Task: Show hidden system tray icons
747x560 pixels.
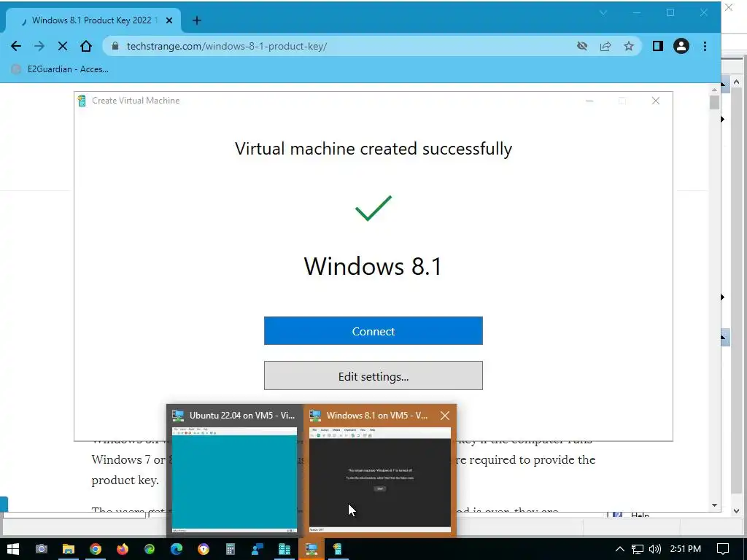Action: coord(620,549)
